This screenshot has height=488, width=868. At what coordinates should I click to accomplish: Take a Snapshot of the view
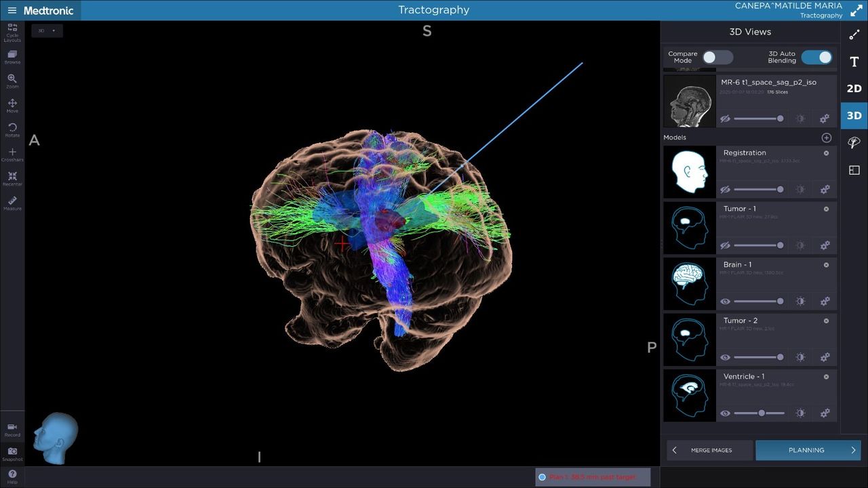coord(12,453)
